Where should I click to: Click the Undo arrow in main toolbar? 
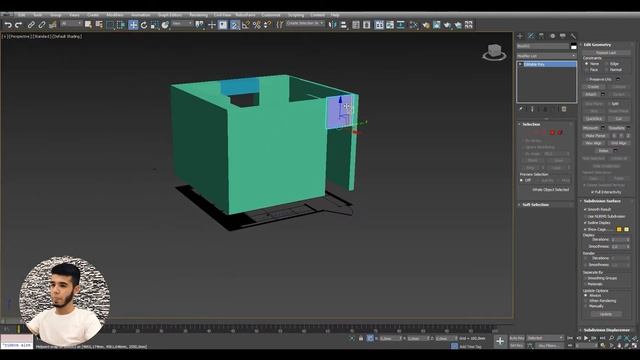(x=8, y=25)
